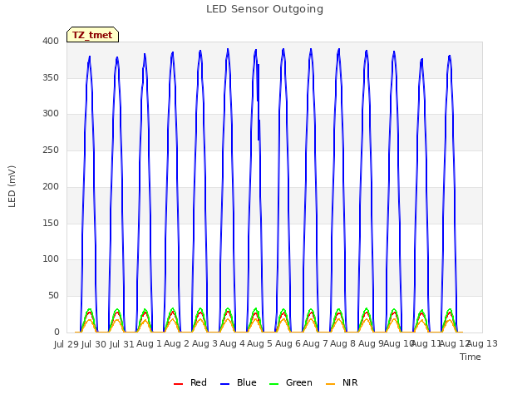Click the red legend color marker

pos(178,384)
